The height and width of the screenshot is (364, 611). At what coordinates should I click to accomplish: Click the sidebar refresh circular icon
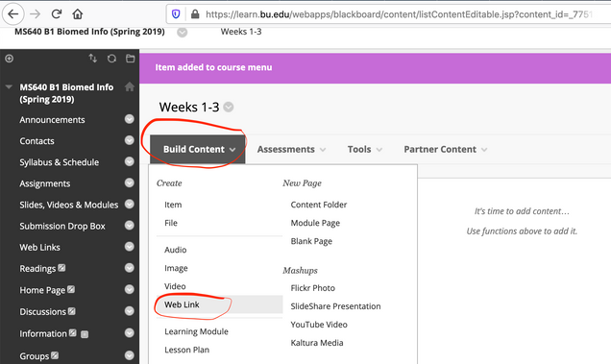(111, 59)
